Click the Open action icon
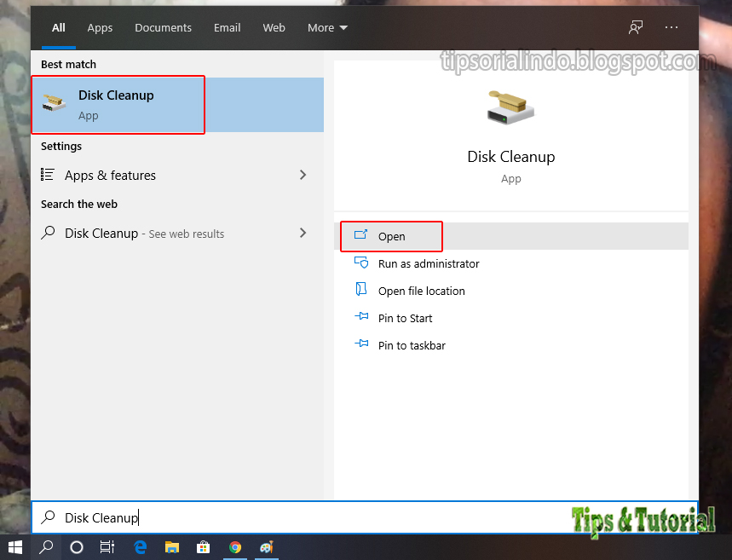This screenshot has width=732, height=560. (x=360, y=234)
